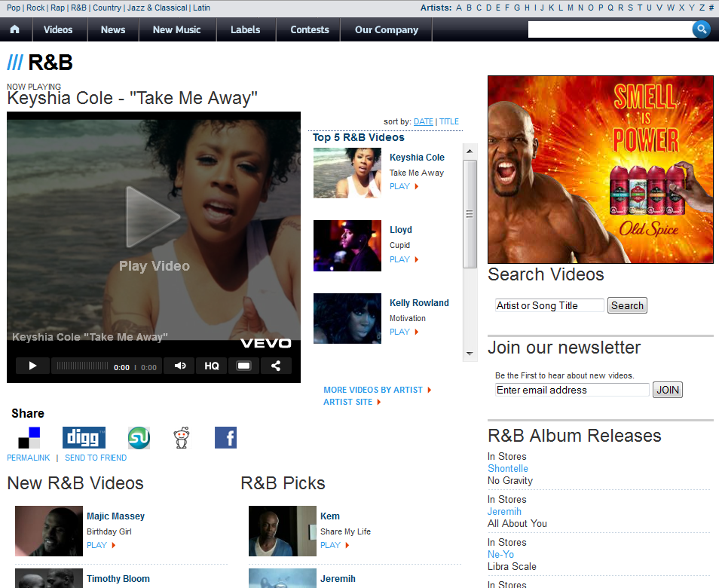Toggle full screen video mode
This screenshot has width=719, height=588.
coord(243,366)
